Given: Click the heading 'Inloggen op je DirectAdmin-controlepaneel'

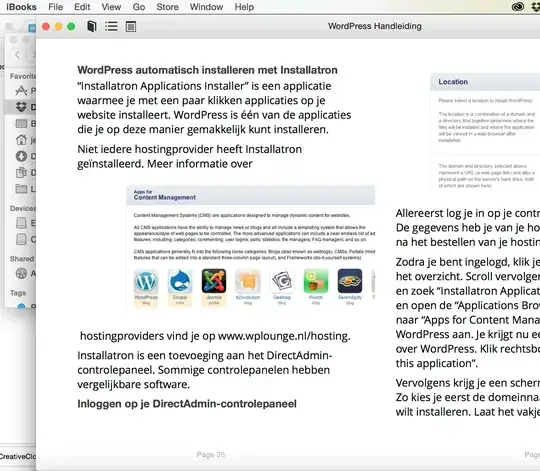Looking at the screenshot, I should click(x=187, y=404).
